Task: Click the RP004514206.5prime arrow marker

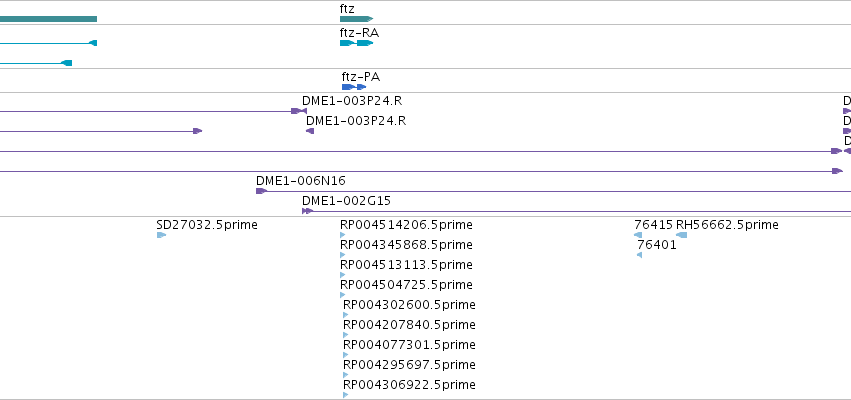Action: (342, 235)
